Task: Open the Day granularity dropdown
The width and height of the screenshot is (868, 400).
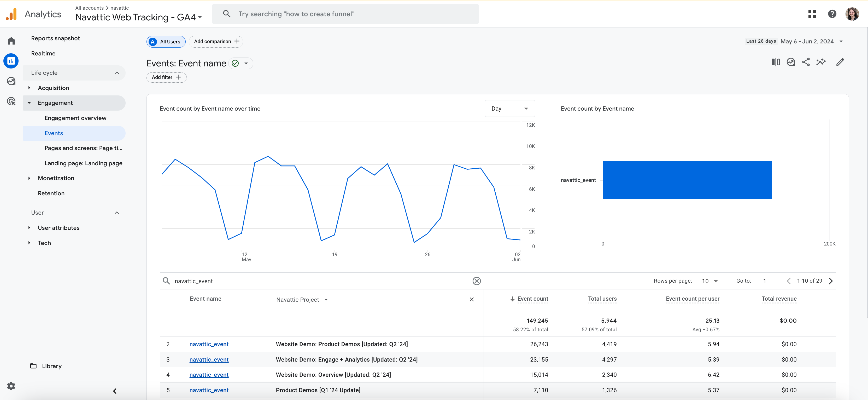Action: point(509,108)
